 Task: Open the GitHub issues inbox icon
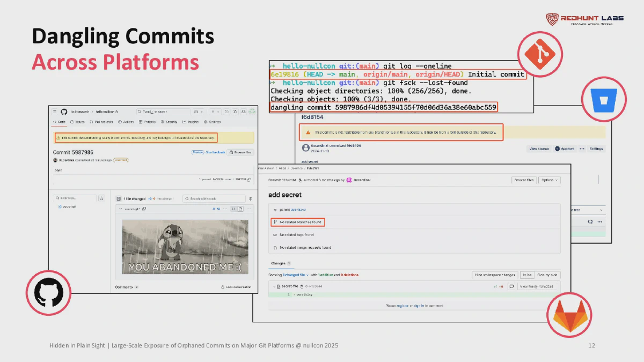coord(226,112)
